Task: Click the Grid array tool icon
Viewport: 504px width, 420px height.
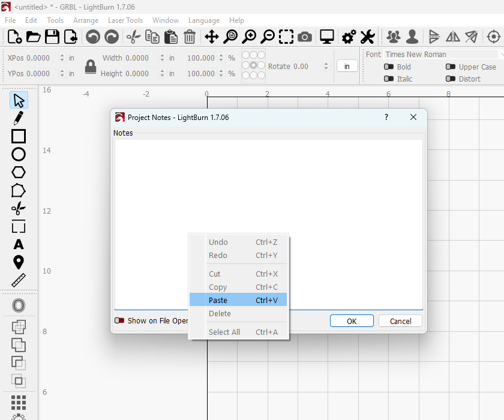Action: click(19, 403)
